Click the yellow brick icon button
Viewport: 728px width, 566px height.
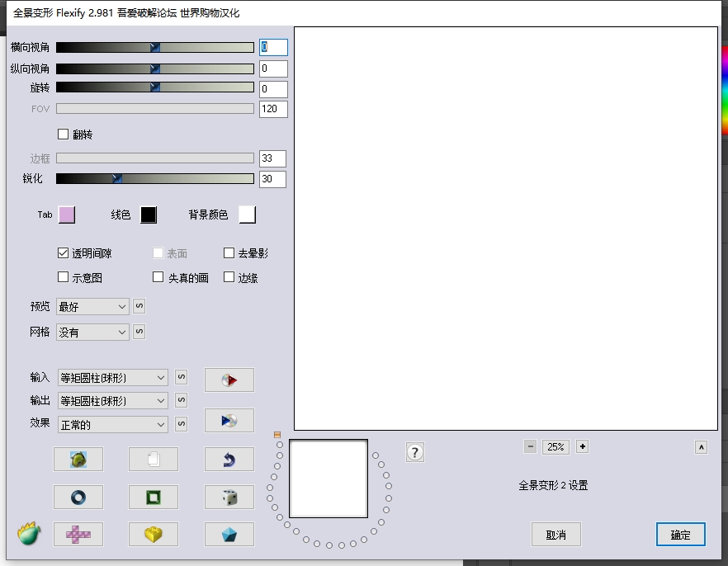tap(154, 535)
